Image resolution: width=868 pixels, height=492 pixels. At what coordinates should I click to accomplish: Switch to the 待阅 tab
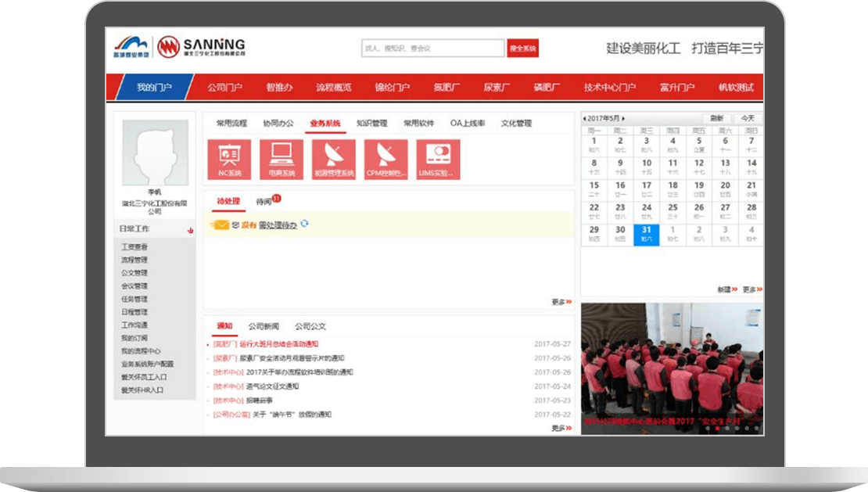[264, 202]
